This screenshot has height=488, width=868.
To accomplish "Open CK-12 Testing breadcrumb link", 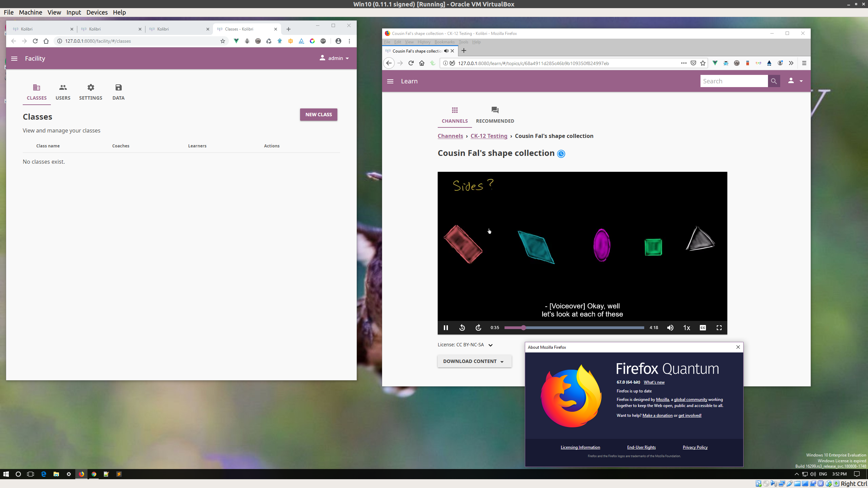I will pyautogui.click(x=489, y=136).
